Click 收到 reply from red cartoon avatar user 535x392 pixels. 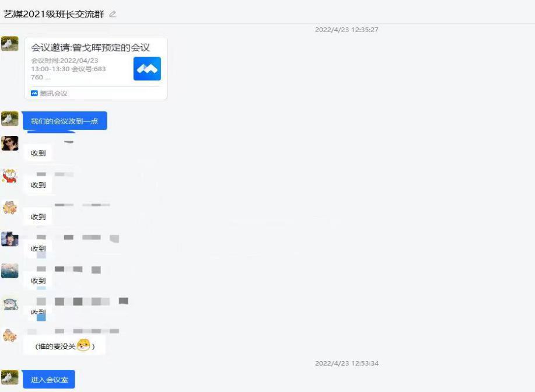tap(39, 185)
